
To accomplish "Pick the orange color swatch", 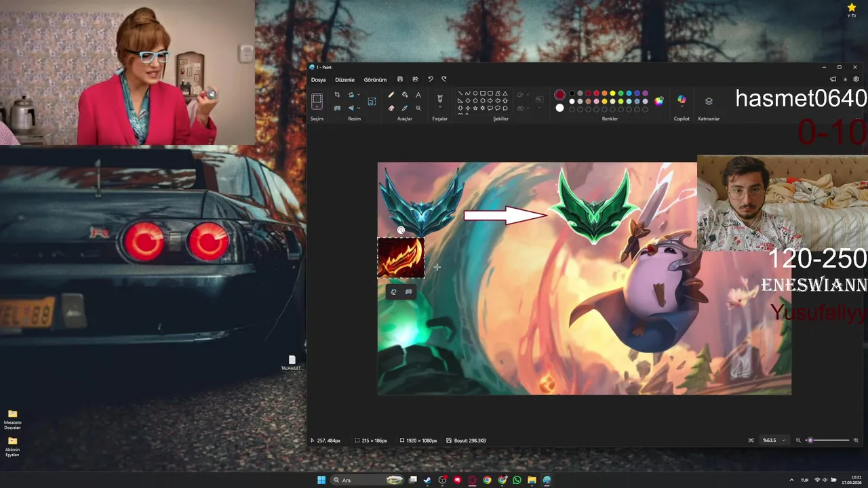I will [x=604, y=93].
